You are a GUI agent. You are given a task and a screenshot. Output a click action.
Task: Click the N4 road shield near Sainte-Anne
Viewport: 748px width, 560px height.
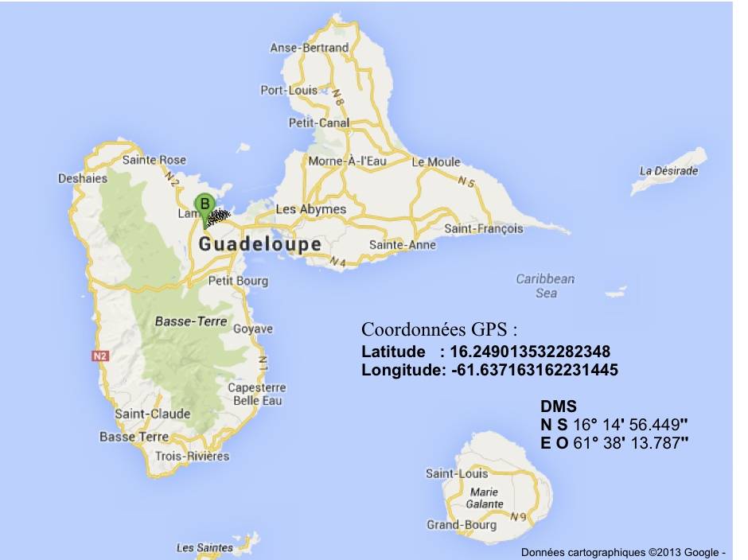pyautogui.click(x=337, y=261)
